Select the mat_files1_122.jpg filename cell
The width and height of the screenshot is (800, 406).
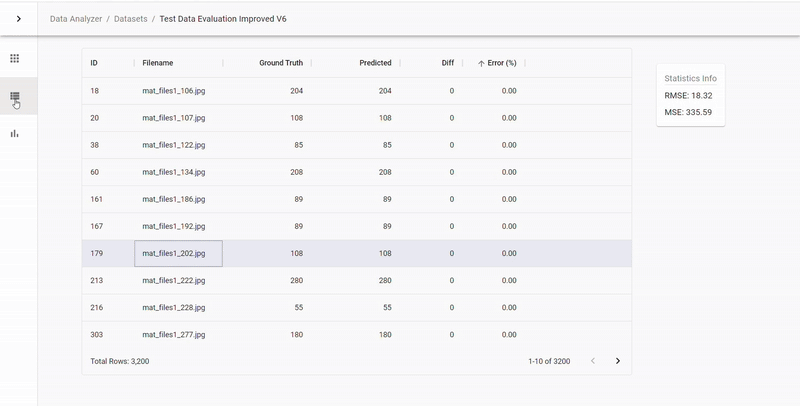(x=179, y=145)
